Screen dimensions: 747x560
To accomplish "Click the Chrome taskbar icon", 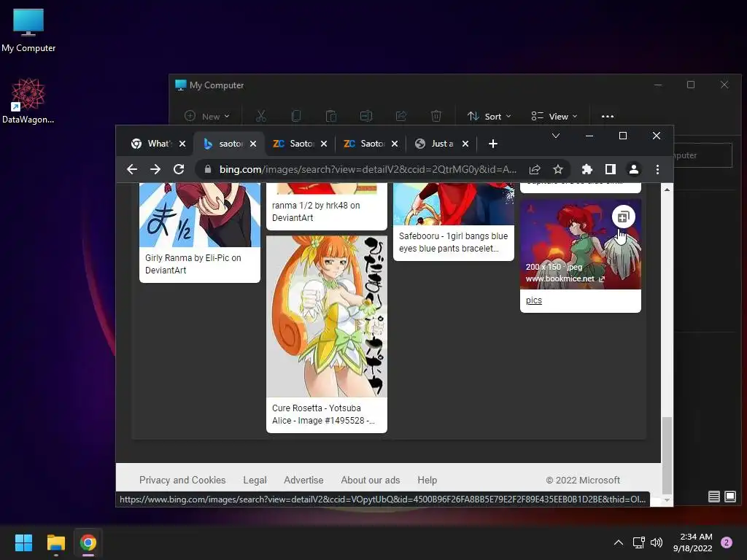I will tap(88, 542).
